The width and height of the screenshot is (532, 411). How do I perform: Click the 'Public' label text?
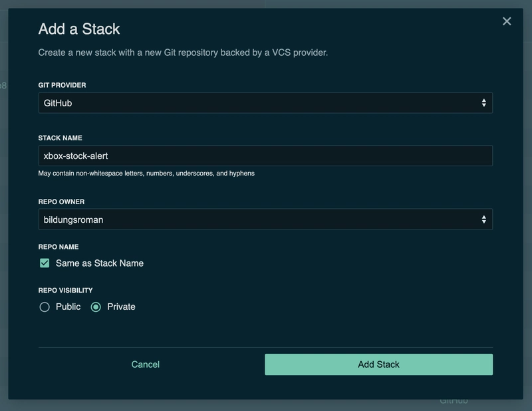click(68, 307)
